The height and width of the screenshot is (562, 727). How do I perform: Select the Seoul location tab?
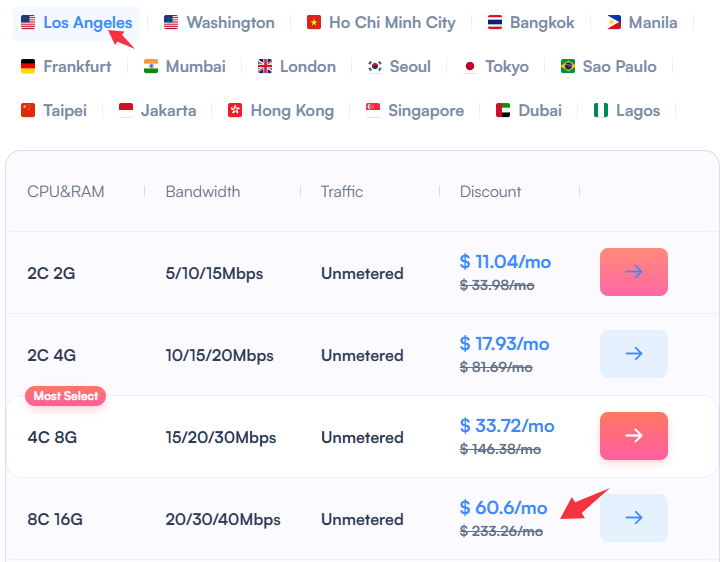pos(399,67)
